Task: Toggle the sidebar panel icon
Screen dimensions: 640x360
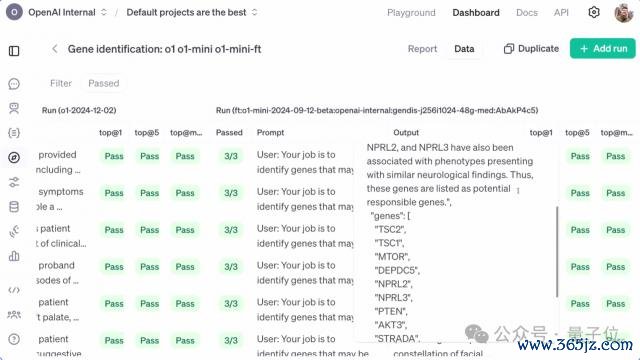Action: (x=14, y=51)
